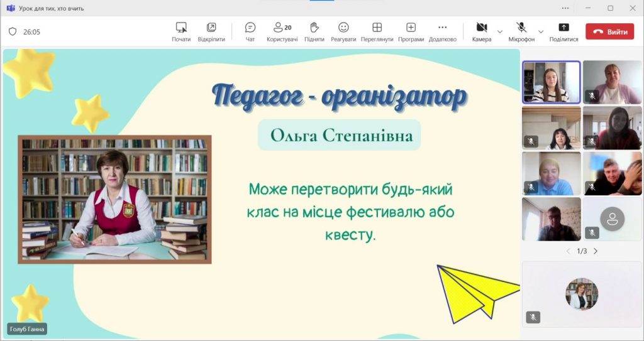
Task: Click the shield security icon beside timer
Action: click(13, 31)
